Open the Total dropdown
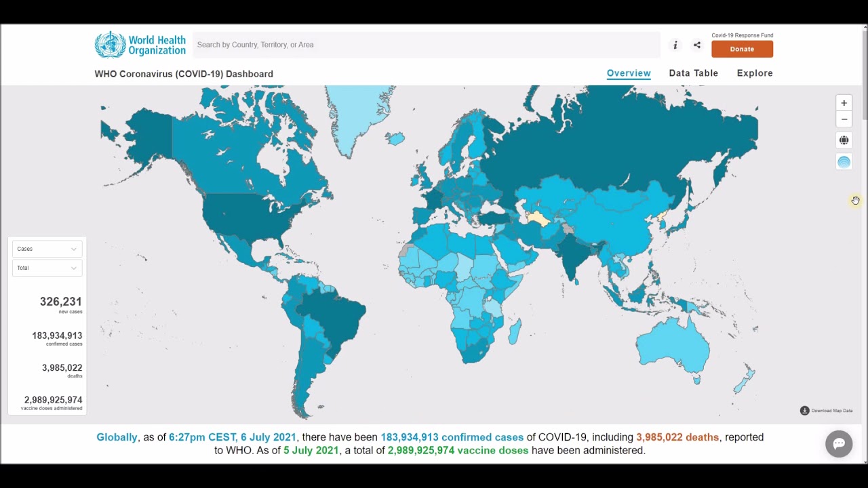Screen dimensions: 868x488 click(x=47, y=268)
